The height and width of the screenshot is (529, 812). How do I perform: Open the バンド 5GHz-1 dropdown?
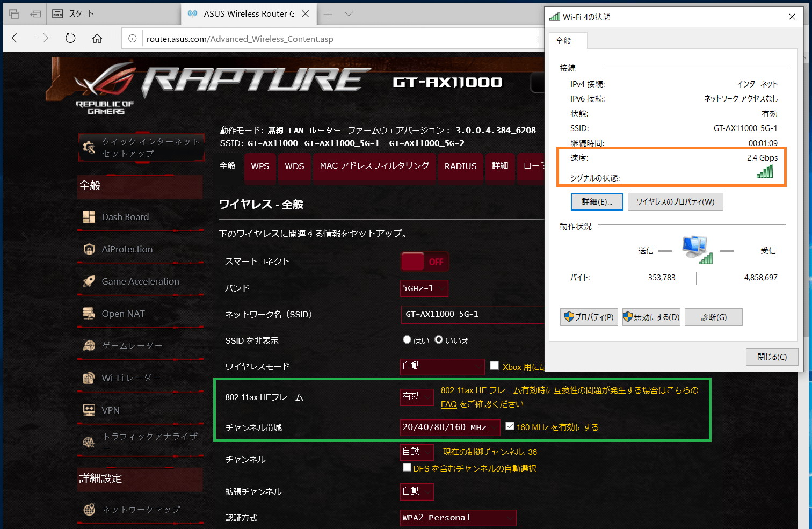(424, 288)
